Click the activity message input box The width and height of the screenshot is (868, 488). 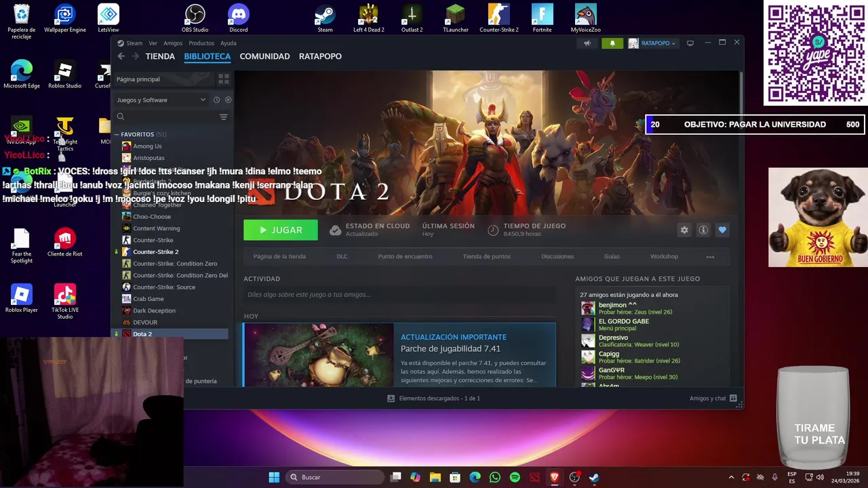pyautogui.click(x=399, y=295)
